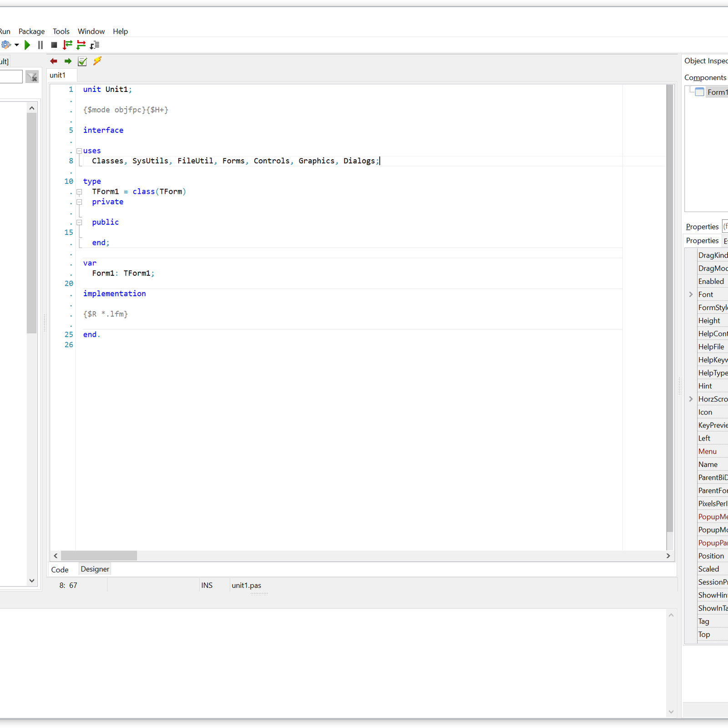Jump back with the red left arrow

pyautogui.click(x=54, y=61)
